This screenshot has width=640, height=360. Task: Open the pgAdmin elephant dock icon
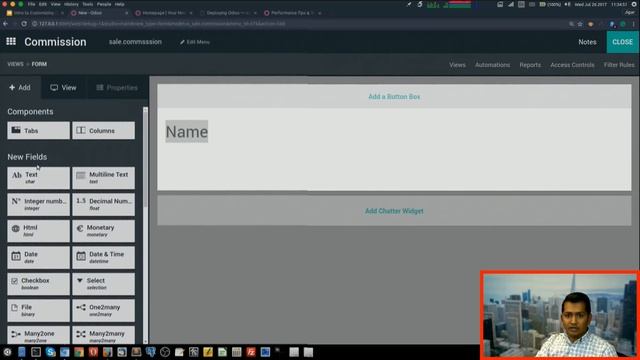151,352
